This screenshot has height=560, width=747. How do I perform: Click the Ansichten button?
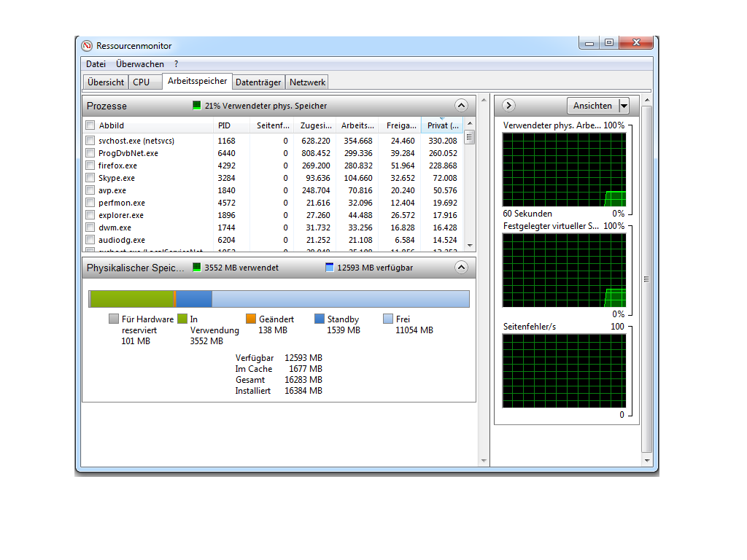(592, 106)
